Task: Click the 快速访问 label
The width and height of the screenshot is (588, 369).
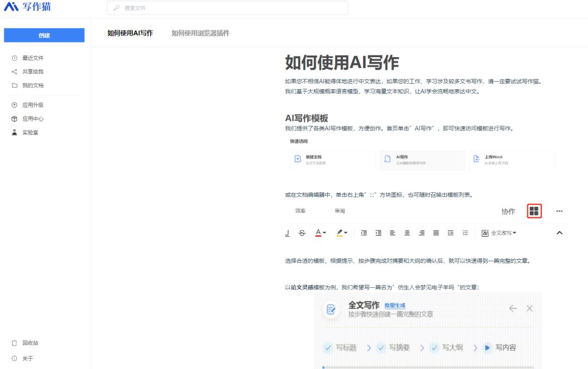Action: click(x=299, y=142)
